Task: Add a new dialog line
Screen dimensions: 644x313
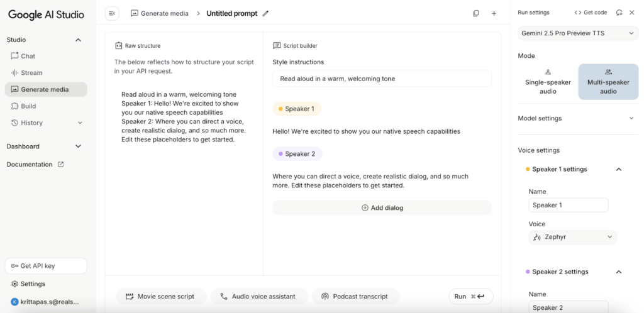Action: coord(382,208)
